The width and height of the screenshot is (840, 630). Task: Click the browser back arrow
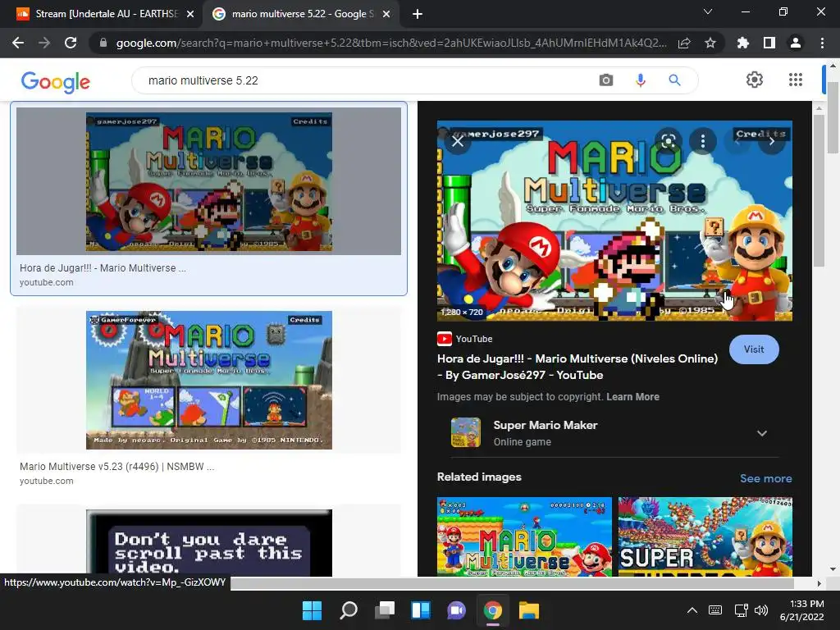point(18,43)
